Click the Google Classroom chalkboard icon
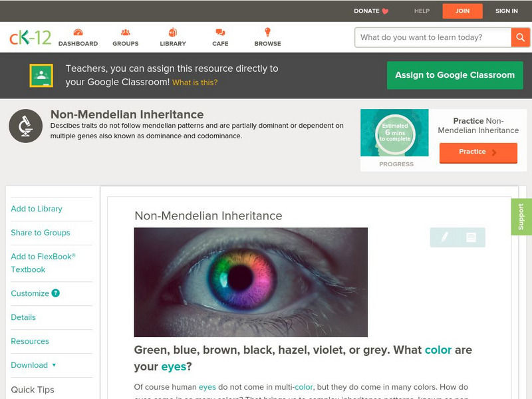 [41, 75]
